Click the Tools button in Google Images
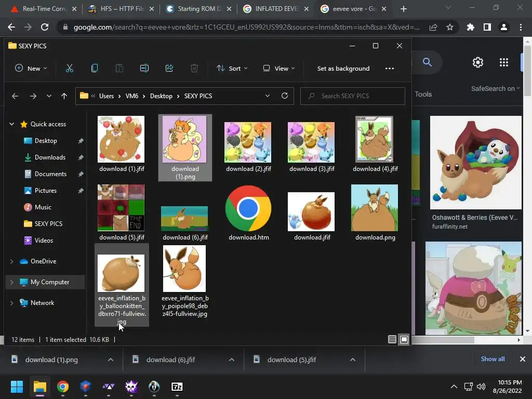This screenshot has height=399, width=532. (423, 95)
